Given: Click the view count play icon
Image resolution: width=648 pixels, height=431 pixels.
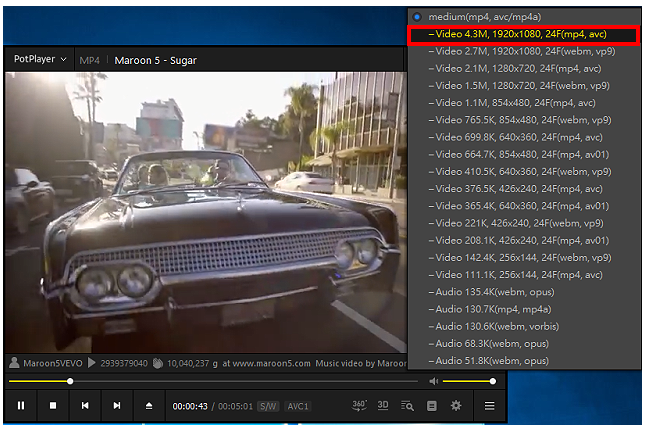Looking at the screenshot, I should coord(92,363).
